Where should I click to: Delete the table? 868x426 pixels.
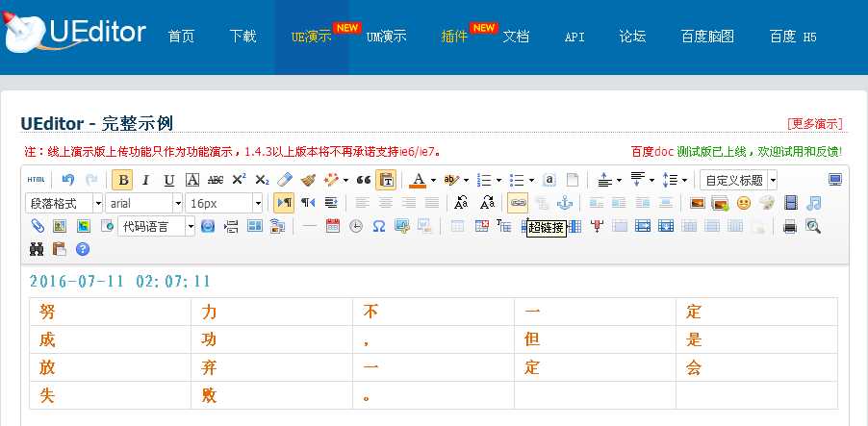tap(481, 226)
